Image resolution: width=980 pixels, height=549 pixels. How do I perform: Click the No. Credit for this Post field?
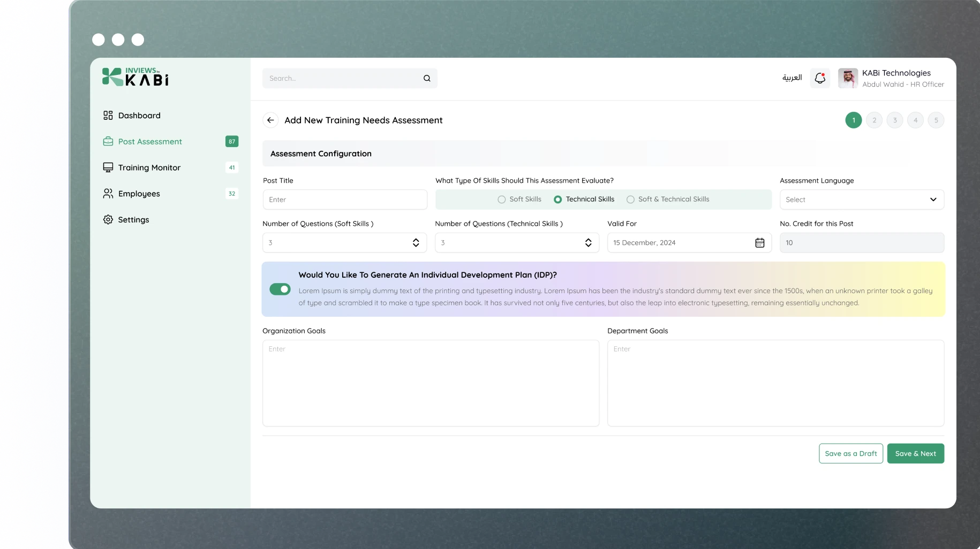(x=862, y=243)
